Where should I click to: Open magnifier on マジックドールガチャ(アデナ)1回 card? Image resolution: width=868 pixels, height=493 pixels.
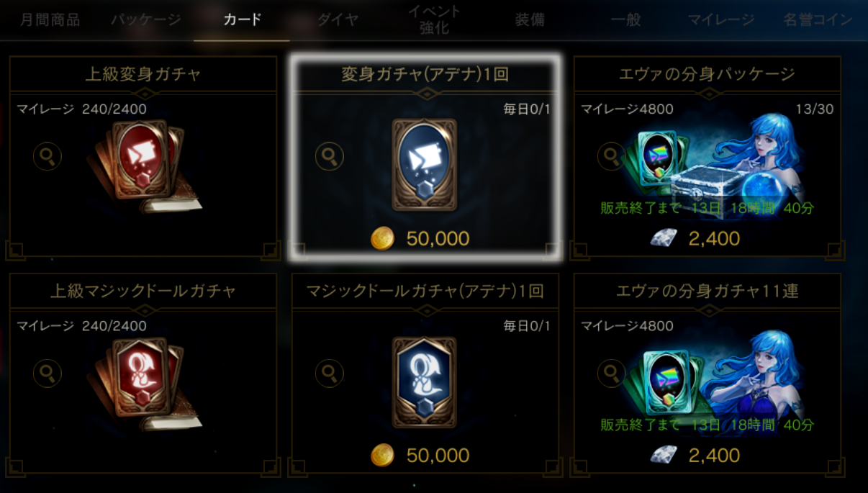pos(330,373)
